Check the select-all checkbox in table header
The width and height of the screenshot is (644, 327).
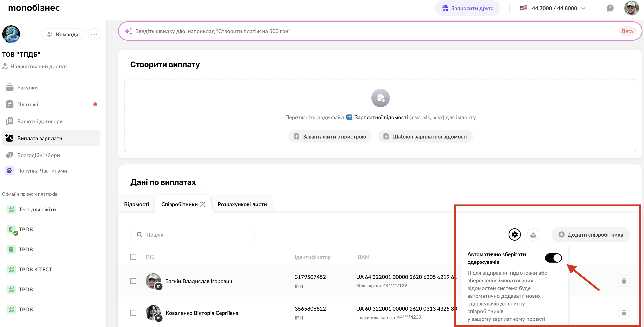tap(133, 257)
